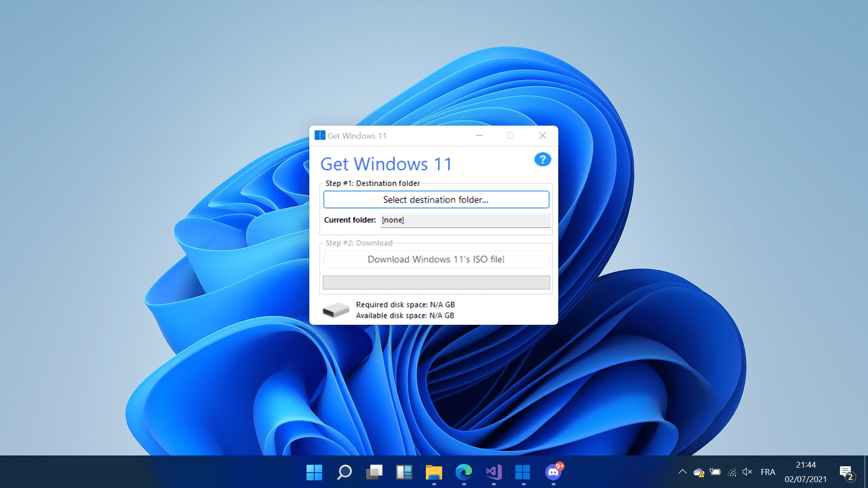Switch FRA input language indicator
The image size is (868, 488).
point(768,472)
